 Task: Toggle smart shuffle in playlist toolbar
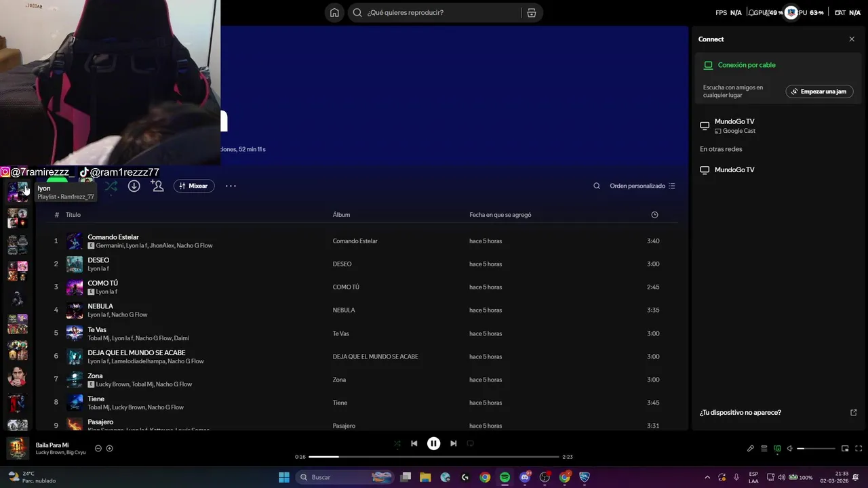coord(111,186)
